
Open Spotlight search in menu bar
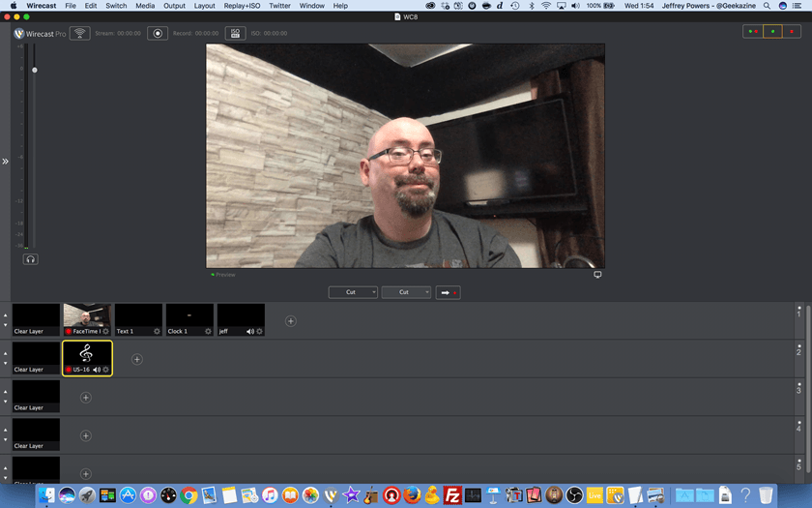[767, 6]
